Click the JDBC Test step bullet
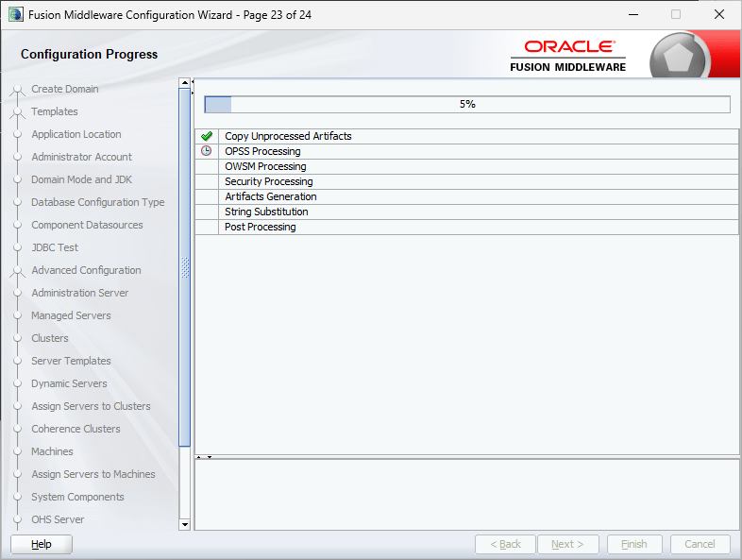Screen dimensions: 742x560 (x=18, y=247)
